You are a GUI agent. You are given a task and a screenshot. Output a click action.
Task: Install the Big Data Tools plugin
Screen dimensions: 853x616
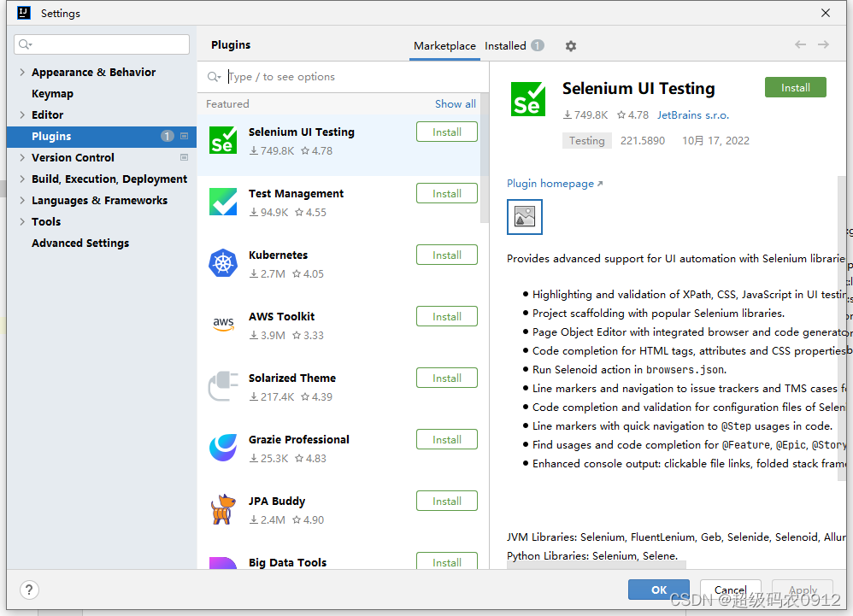click(x=447, y=561)
